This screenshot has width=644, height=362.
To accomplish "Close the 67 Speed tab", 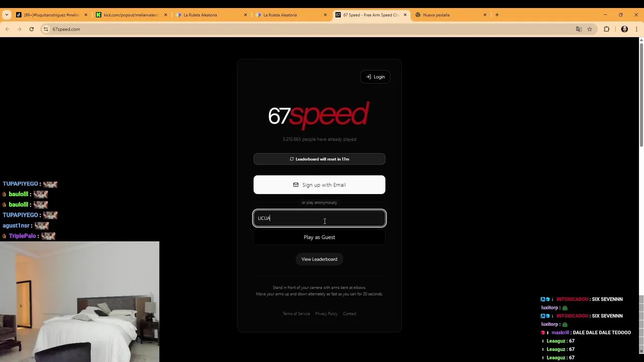I will (x=405, y=15).
